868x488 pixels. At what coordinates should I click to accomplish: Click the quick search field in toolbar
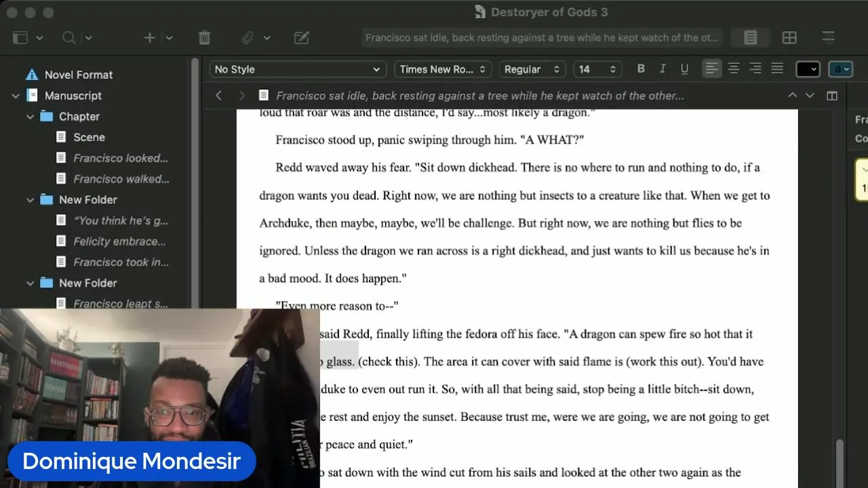click(542, 38)
